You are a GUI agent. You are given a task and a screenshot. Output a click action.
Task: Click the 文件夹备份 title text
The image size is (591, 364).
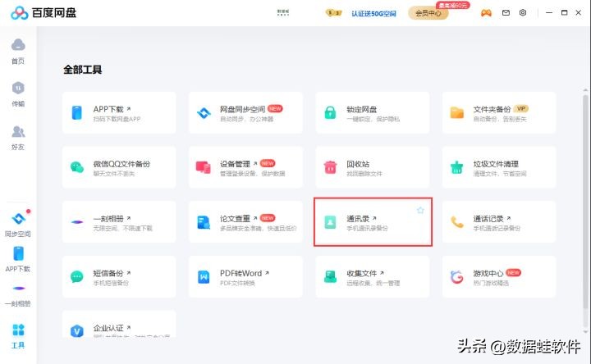pyautogui.click(x=492, y=109)
